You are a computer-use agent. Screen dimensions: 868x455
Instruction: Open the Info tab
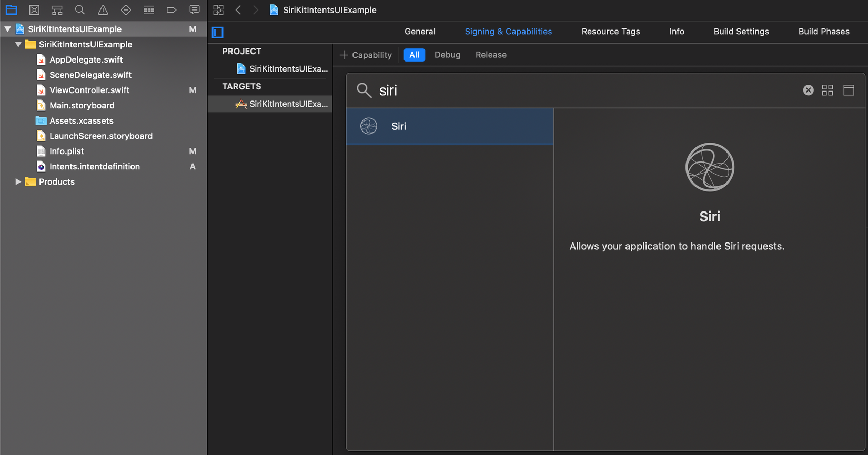677,32
